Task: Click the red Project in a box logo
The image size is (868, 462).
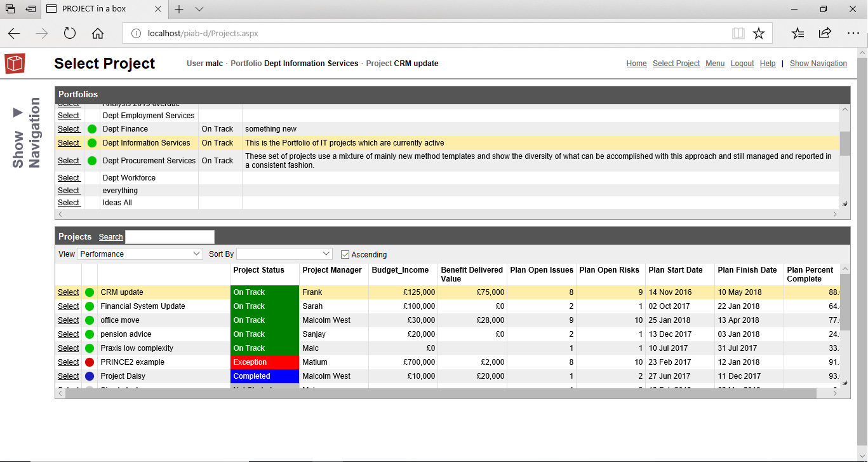Action: pyautogui.click(x=15, y=64)
